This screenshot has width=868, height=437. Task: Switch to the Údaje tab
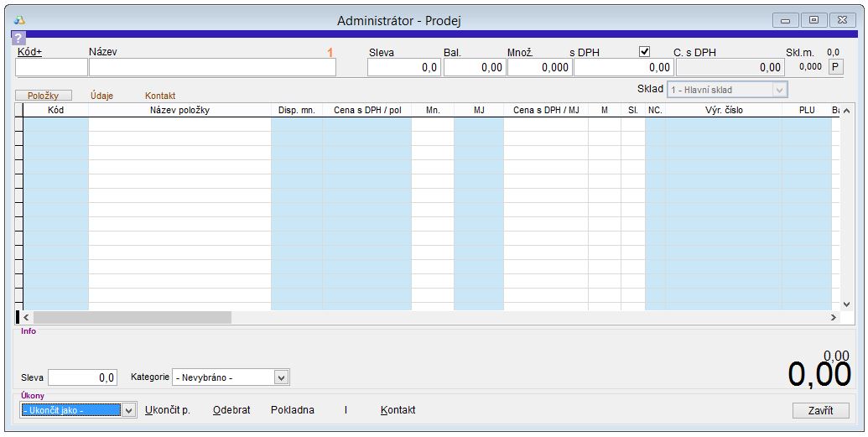(x=102, y=96)
